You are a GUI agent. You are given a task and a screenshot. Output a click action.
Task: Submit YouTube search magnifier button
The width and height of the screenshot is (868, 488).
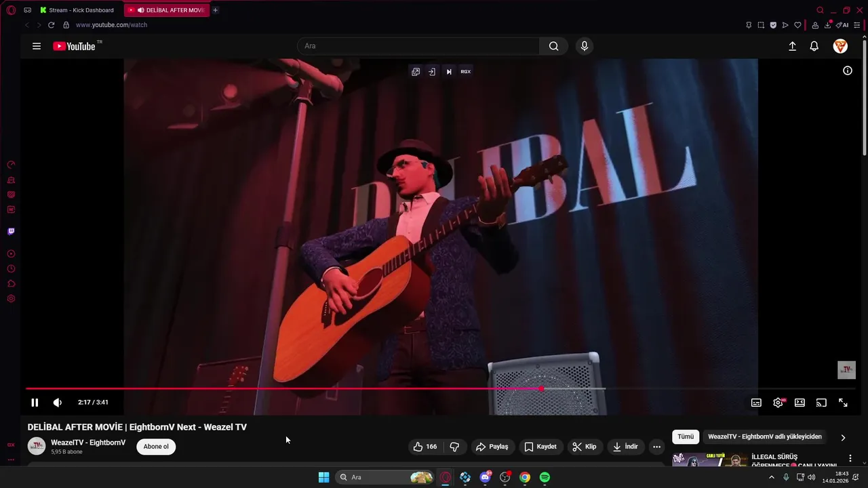coord(554,46)
